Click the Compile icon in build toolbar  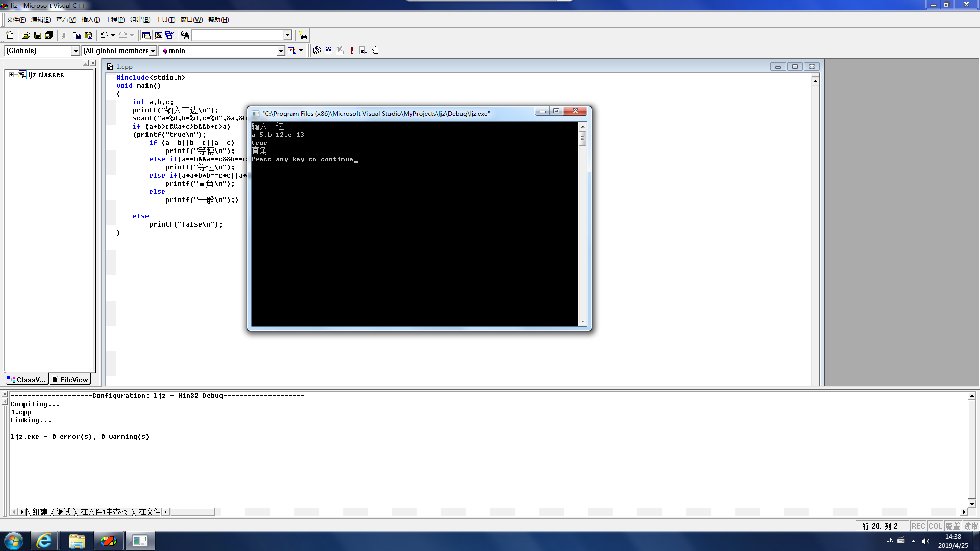click(x=316, y=51)
